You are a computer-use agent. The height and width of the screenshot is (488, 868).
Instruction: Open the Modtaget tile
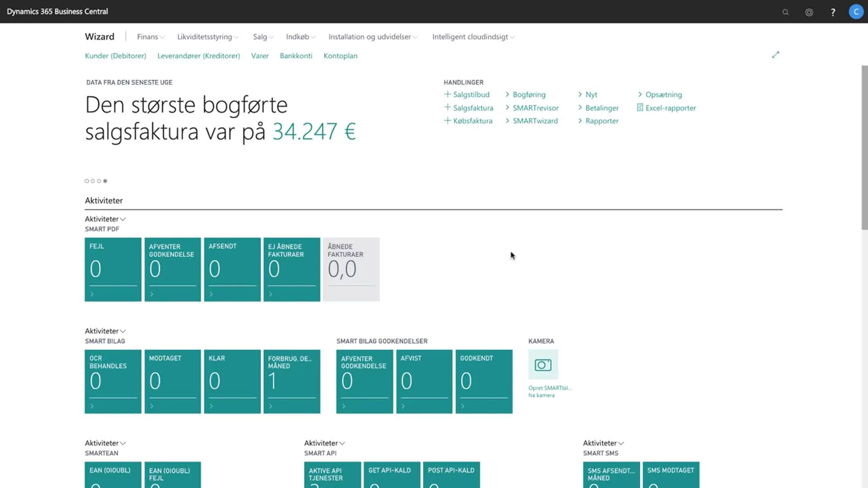(173, 381)
